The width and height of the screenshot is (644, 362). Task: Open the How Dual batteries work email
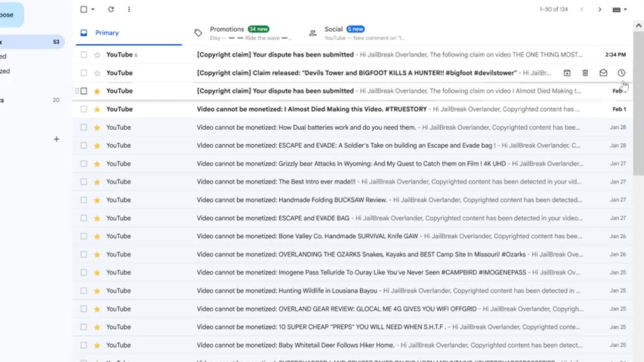352,127
